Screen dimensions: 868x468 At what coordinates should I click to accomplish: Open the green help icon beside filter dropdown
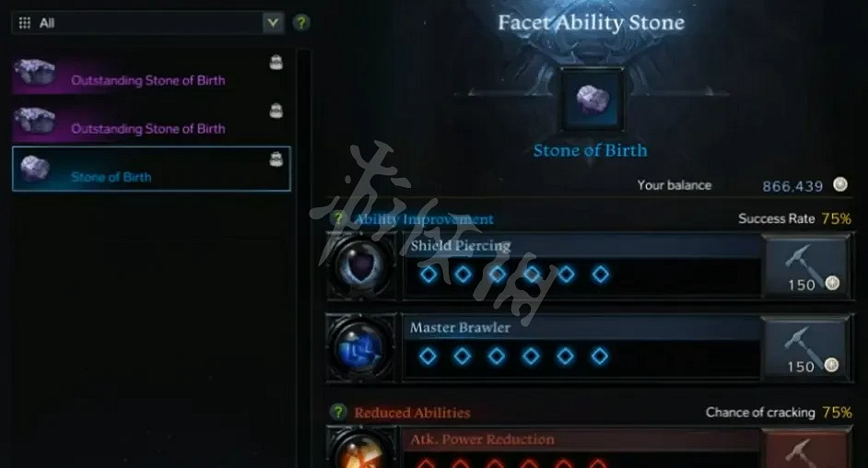(x=301, y=23)
